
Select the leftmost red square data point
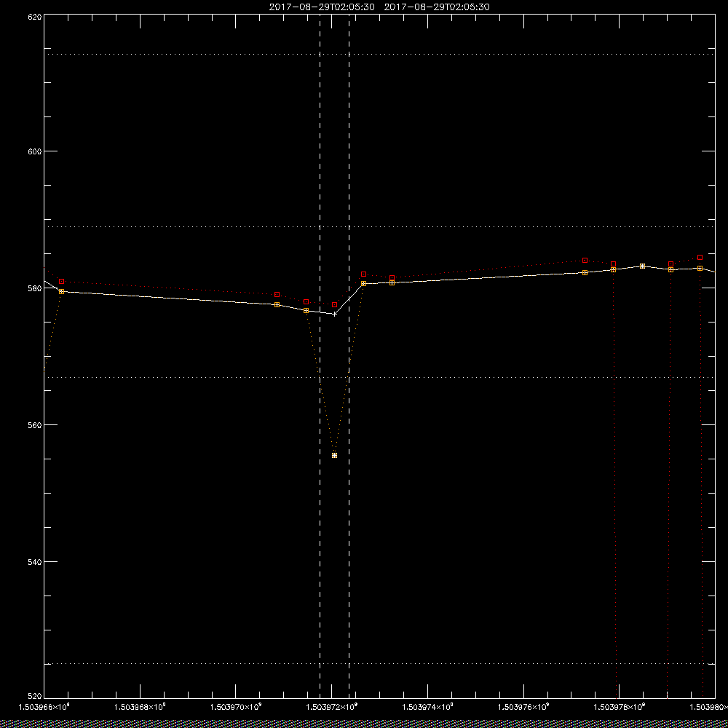[61, 281]
